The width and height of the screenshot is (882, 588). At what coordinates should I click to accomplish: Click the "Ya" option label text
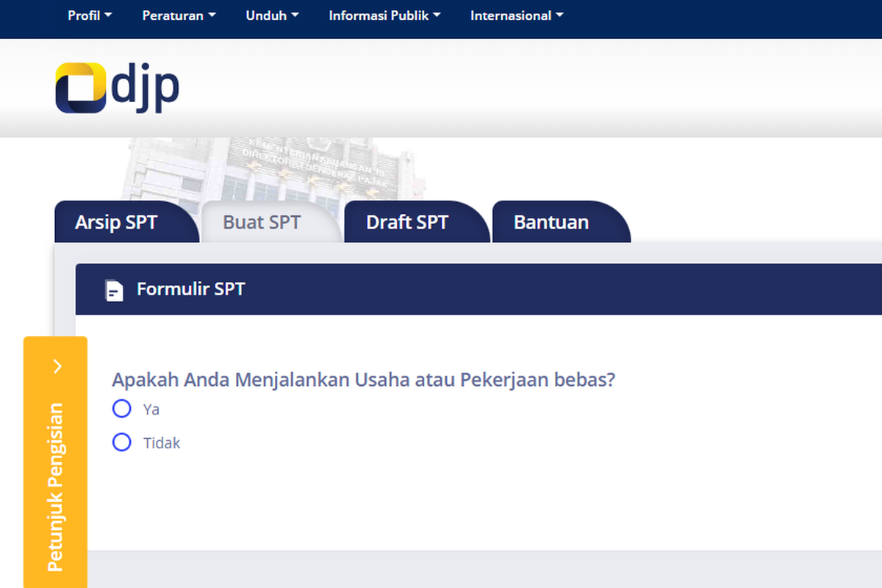pos(152,409)
